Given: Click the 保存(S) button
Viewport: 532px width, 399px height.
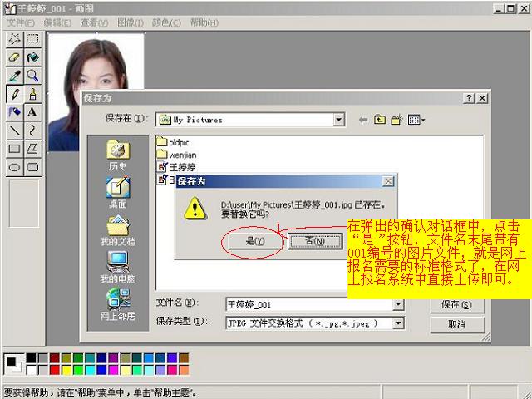Looking at the screenshot, I should click(457, 305).
